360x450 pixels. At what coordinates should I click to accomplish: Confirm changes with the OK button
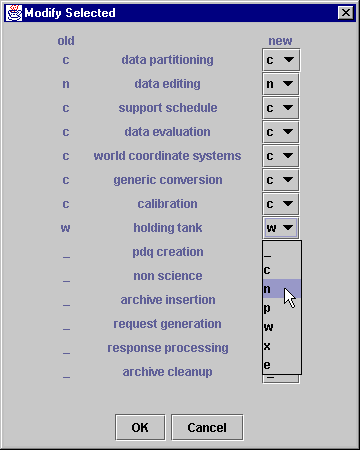tap(140, 427)
